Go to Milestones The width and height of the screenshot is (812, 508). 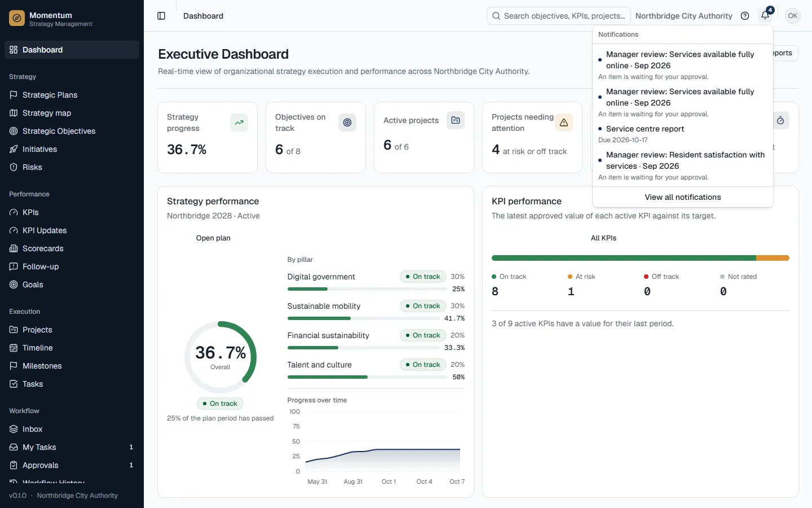72,366
